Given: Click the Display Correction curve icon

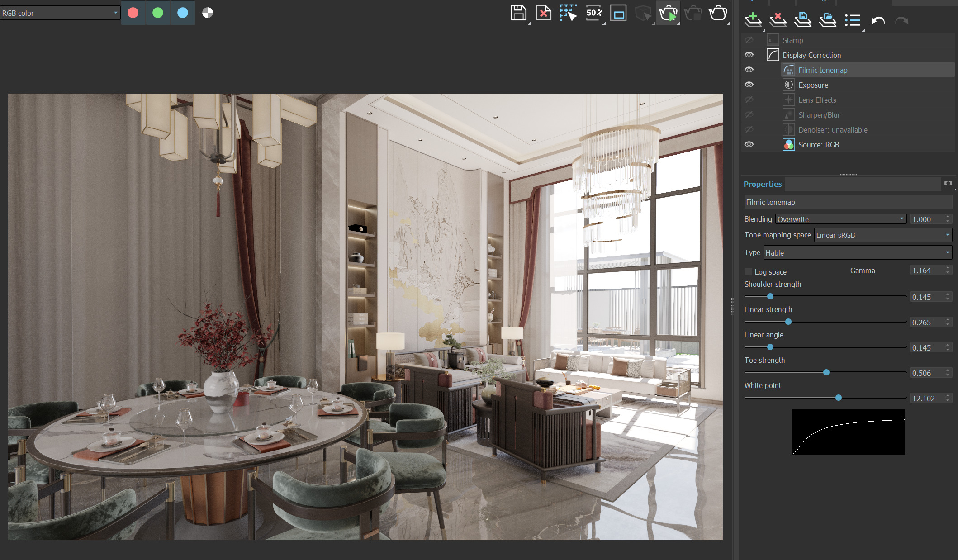Looking at the screenshot, I should pos(773,55).
